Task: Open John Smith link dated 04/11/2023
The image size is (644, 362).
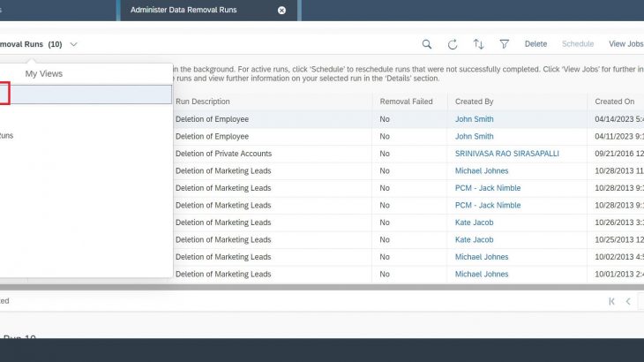Action: (x=474, y=137)
